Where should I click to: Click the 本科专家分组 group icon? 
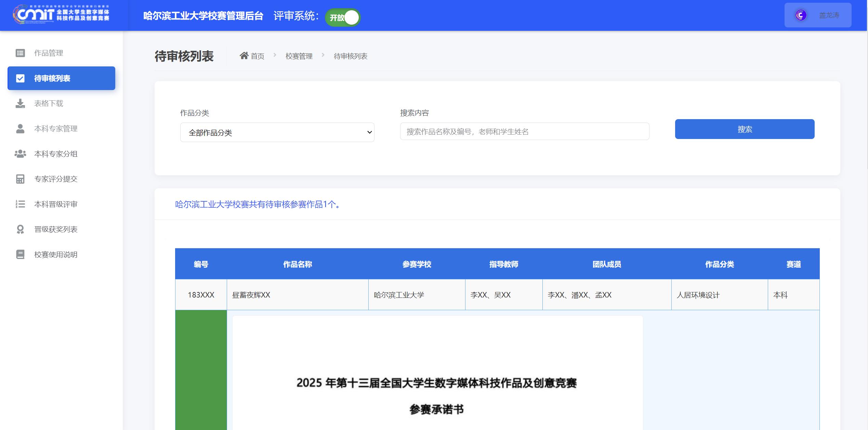click(20, 154)
